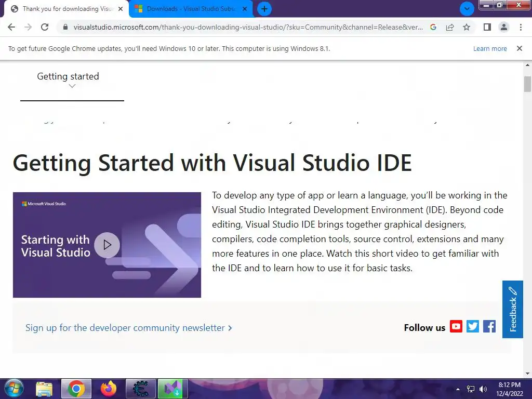
Task: Click the scrollbar down arrow
Action: [x=527, y=374]
